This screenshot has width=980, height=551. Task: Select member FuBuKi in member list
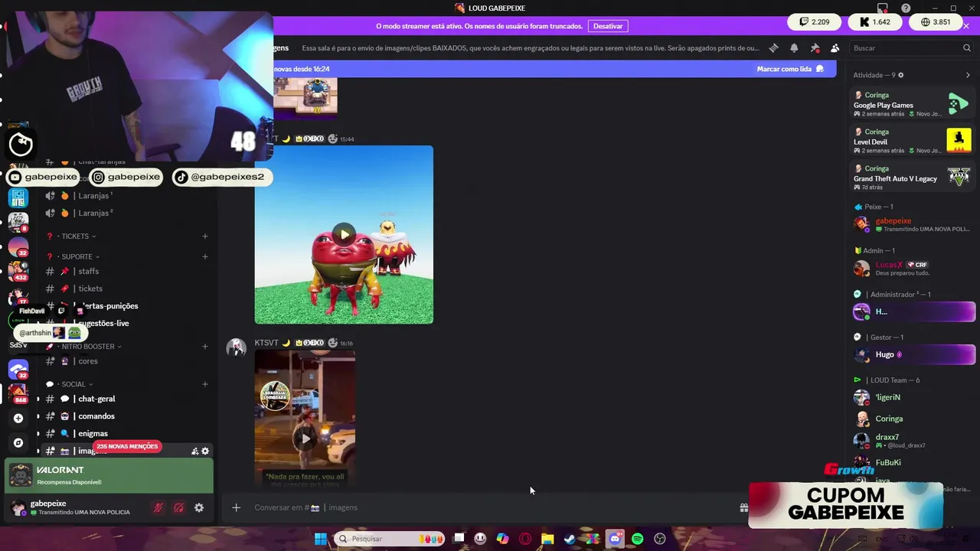pos(913,462)
